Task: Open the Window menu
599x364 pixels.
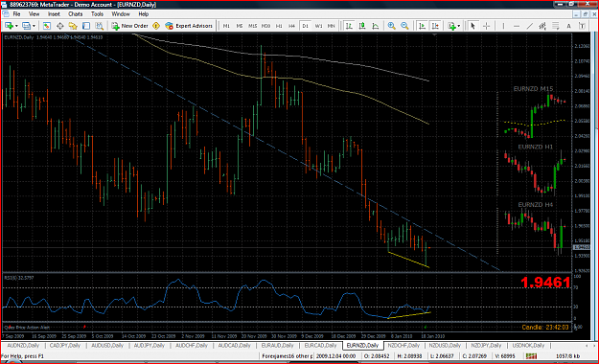Action: [x=121, y=14]
